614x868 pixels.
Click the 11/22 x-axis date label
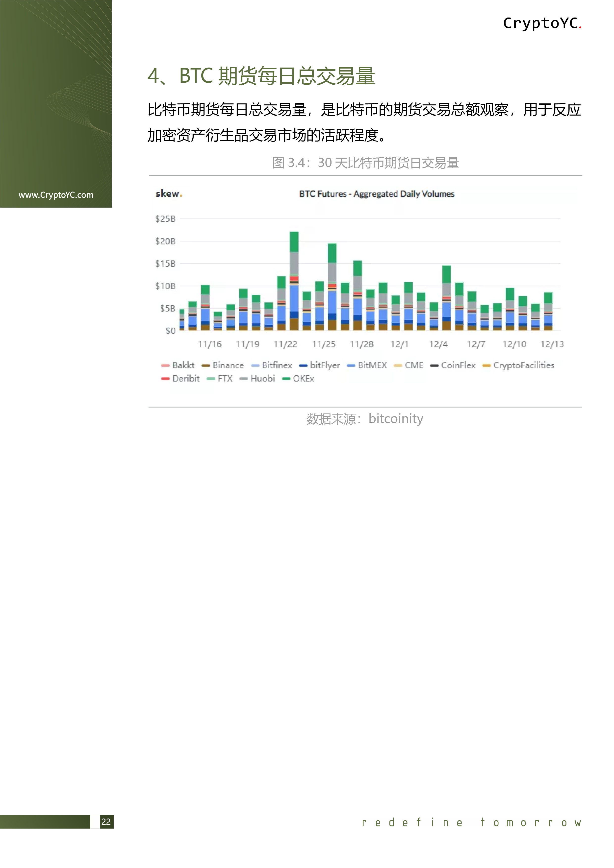285,344
